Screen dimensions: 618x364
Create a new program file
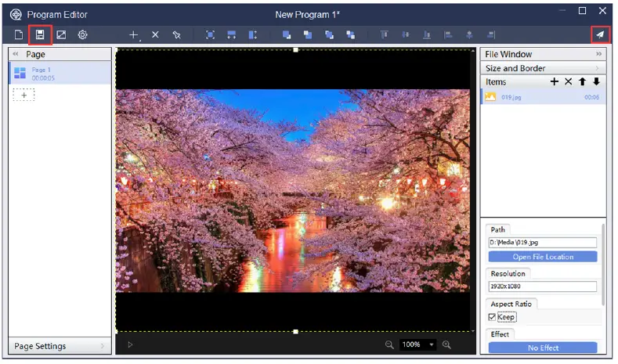[19, 34]
